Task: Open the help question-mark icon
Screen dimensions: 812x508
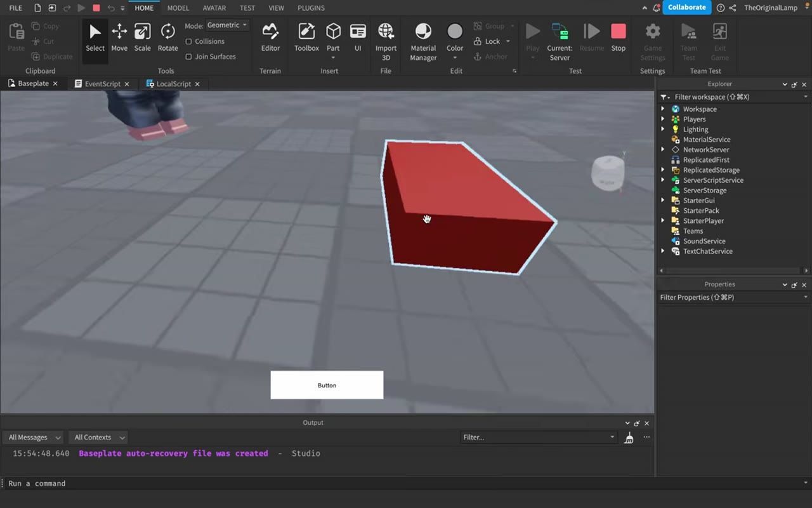Action: (x=721, y=8)
